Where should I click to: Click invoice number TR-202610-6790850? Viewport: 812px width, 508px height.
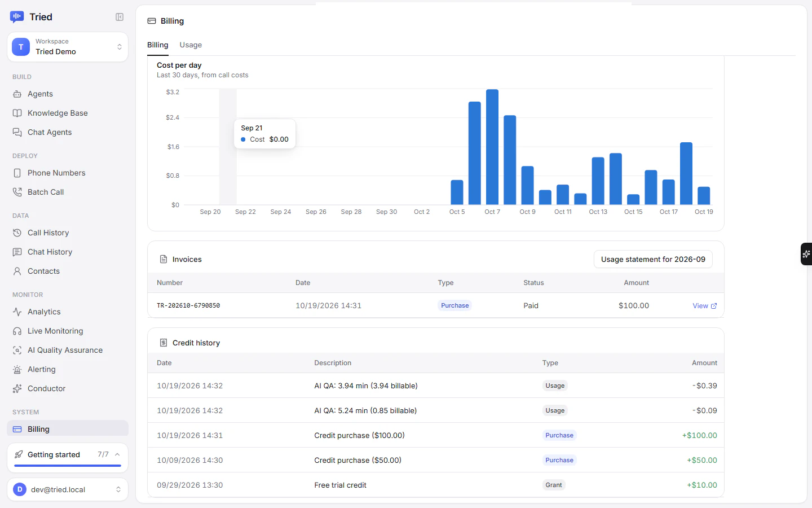pos(188,305)
